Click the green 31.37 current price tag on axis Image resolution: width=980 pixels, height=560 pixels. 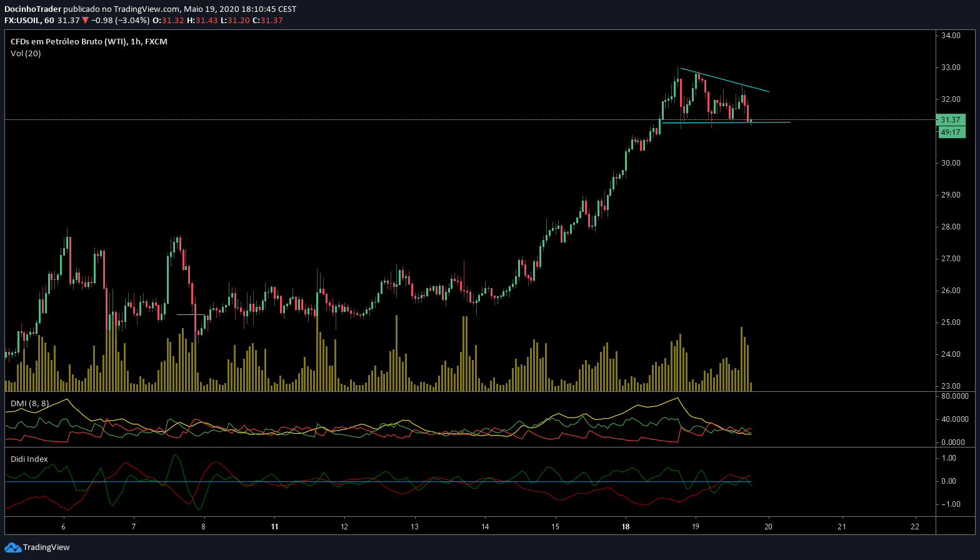(950, 119)
